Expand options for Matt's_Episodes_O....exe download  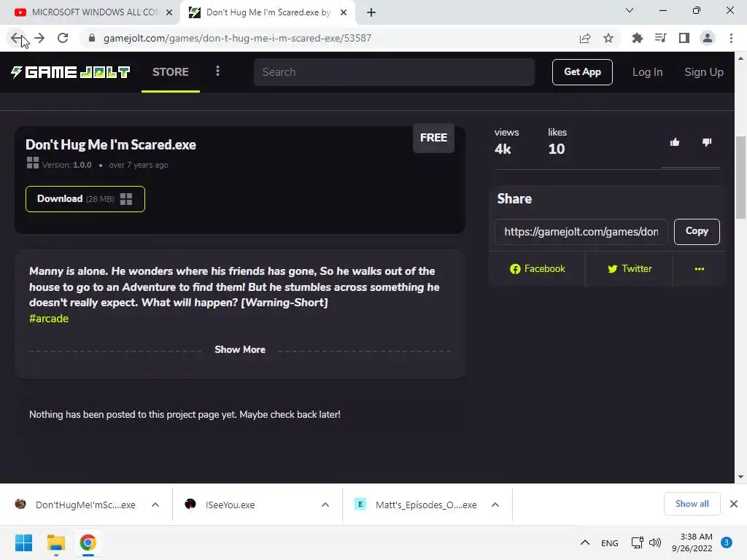click(495, 505)
